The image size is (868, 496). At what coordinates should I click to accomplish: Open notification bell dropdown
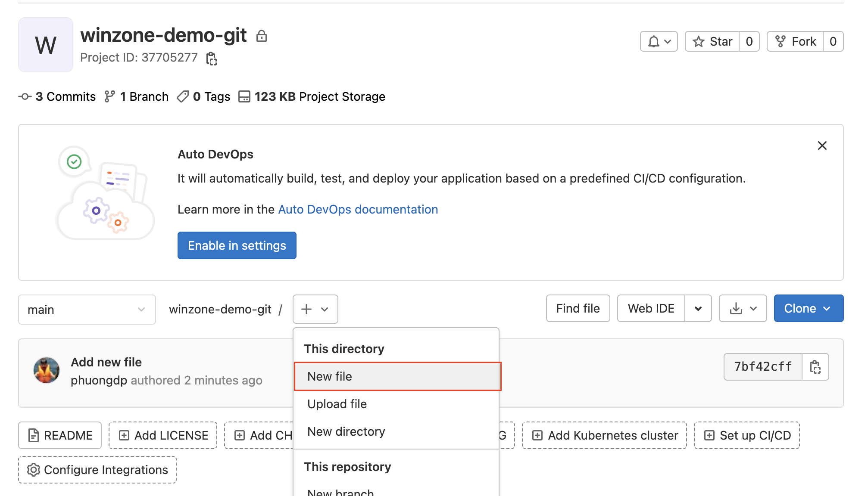coord(659,41)
